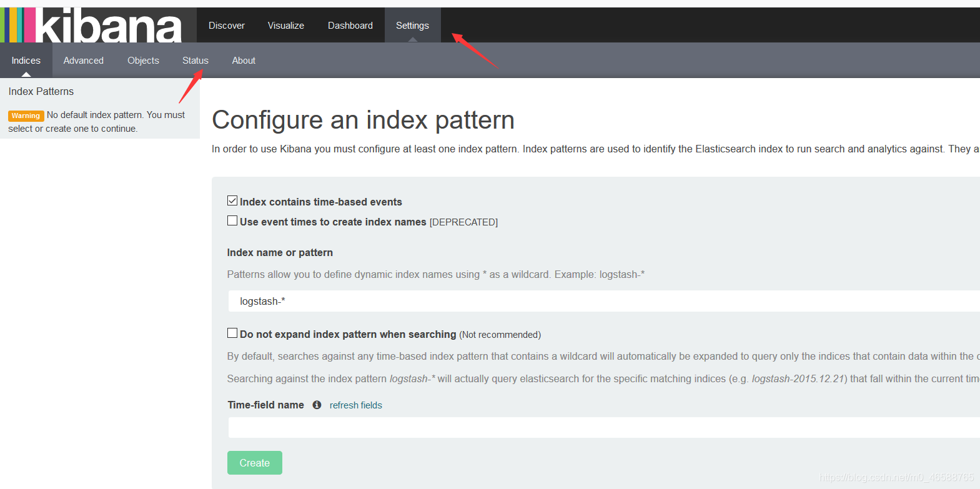980x489 pixels.
Task: Open the Advanced settings section
Action: 84,60
